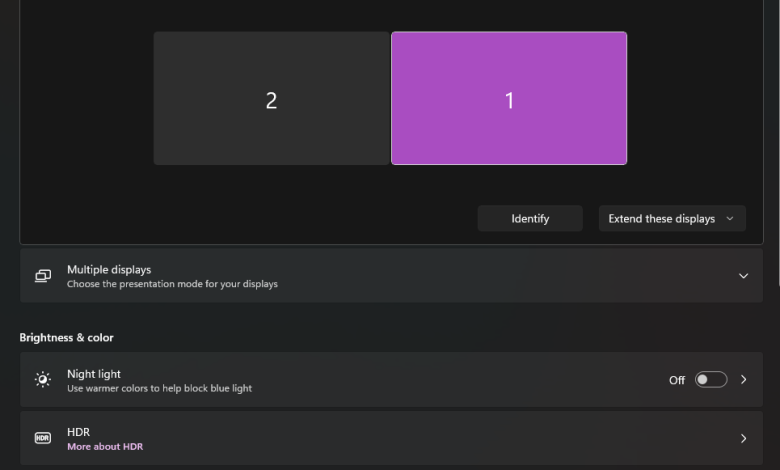Click the Multiple displays title text
780x470 pixels.
coord(109,270)
